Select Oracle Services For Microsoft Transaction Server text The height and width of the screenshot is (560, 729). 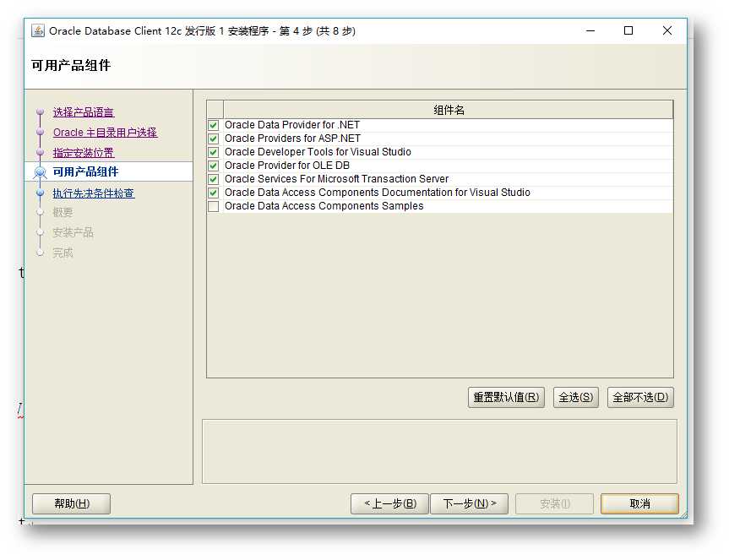coord(336,179)
